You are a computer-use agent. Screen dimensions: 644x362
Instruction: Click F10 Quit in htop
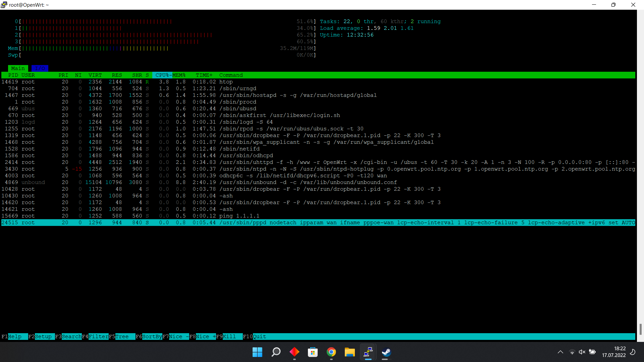pos(259,337)
